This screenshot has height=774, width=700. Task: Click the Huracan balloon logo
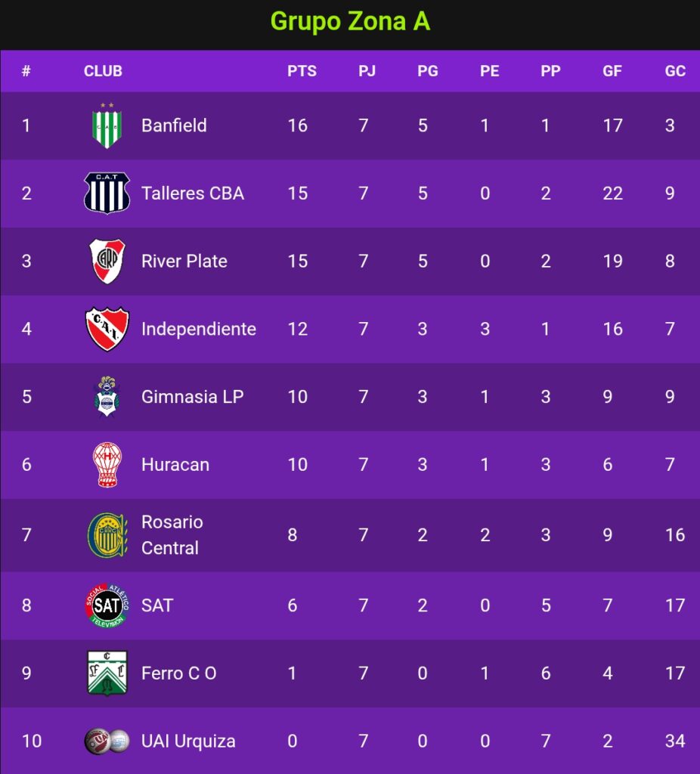(x=107, y=465)
